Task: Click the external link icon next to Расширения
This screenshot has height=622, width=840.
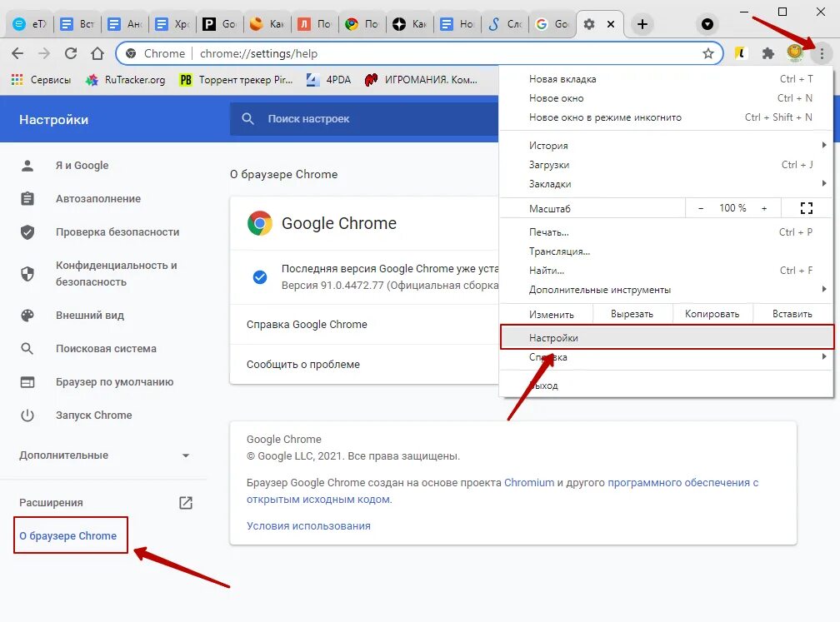Action: click(185, 503)
